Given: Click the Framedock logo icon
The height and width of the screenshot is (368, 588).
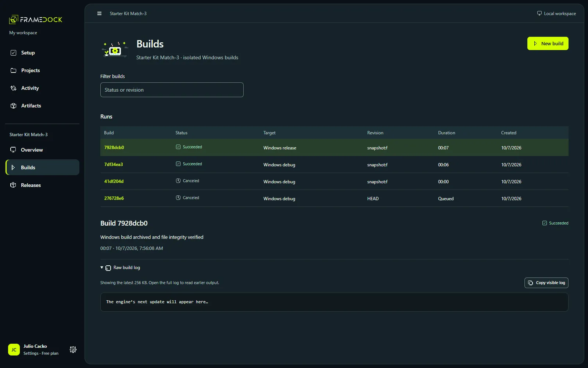Looking at the screenshot, I should coord(14,19).
